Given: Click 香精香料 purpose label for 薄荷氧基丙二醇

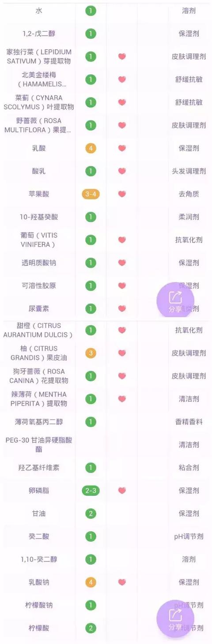Looking at the screenshot, I should pos(189,422).
